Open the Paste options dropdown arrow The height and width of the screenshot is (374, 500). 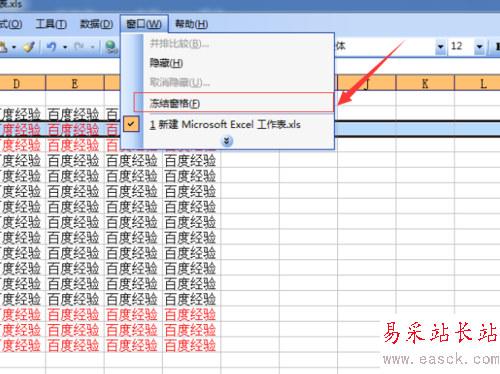point(14,47)
